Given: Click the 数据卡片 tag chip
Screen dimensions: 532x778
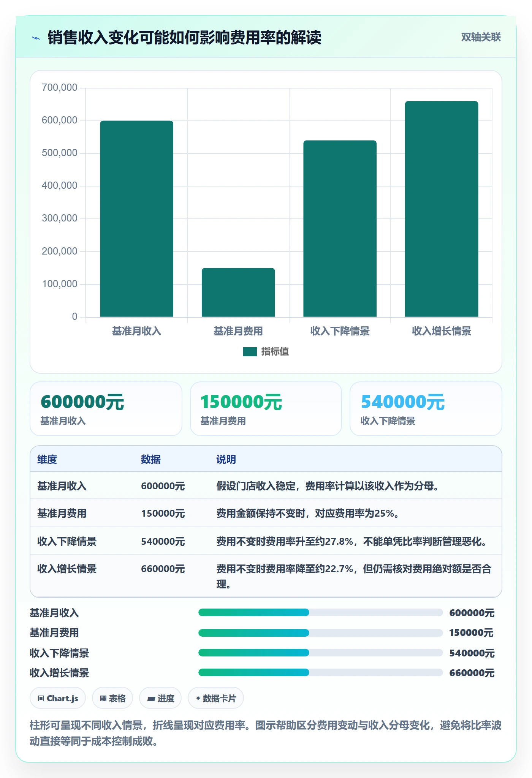Looking at the screenshot, I should [216, 698].
